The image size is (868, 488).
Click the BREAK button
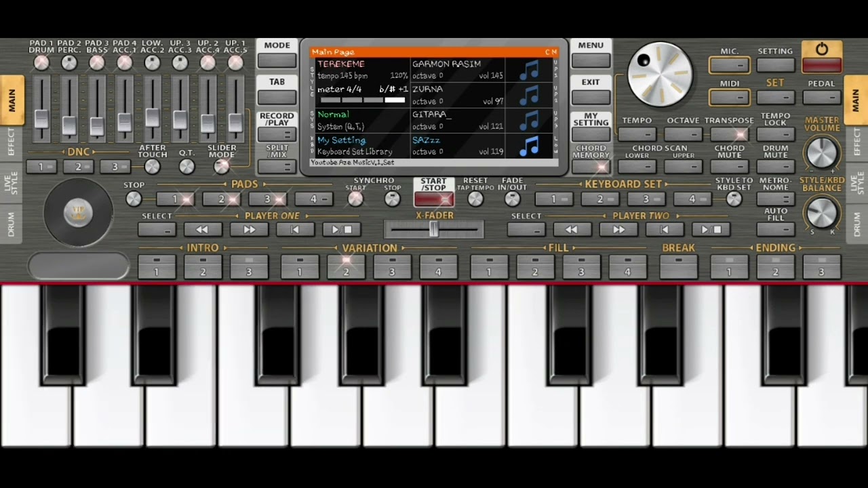[x=678, y=266]
